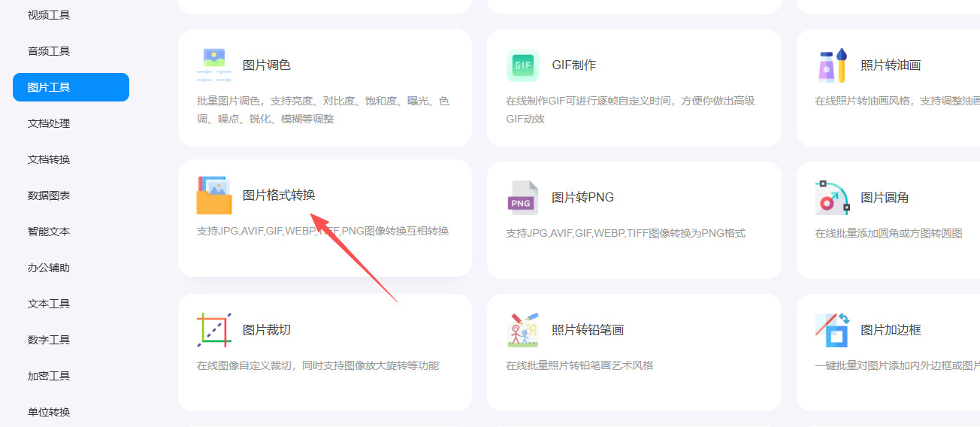Click the 图片加边框 frame icon
980x427 pixels.
[833, 330]
